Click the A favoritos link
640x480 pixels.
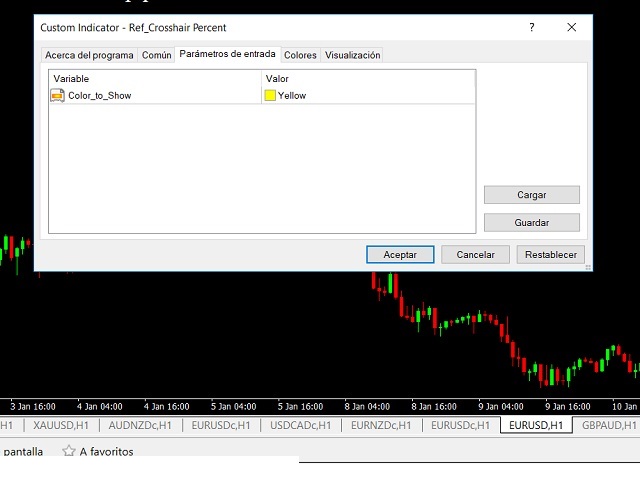(x=106, y=451)
